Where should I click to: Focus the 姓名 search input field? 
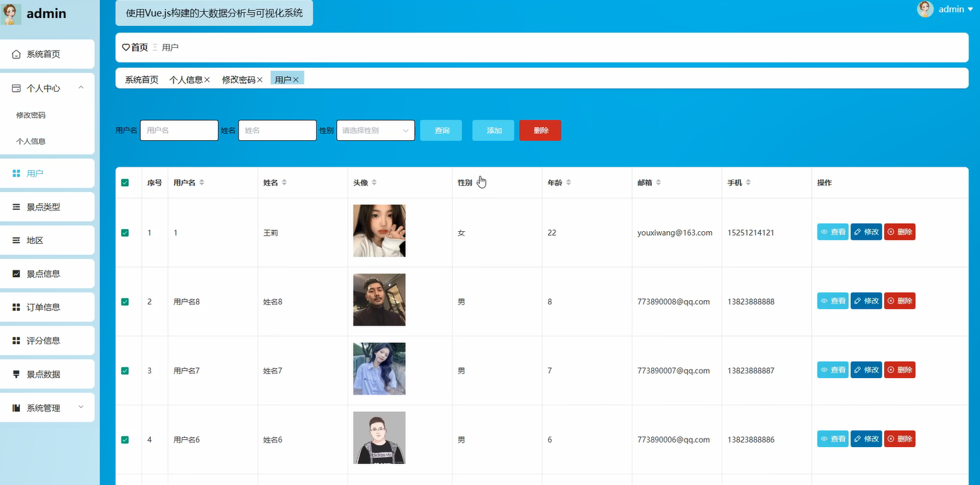tap(277, 130)
